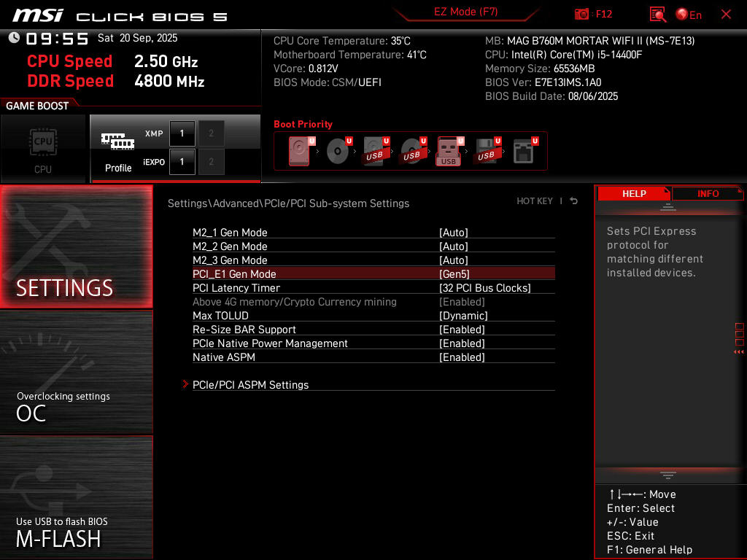Switch to the HELP tab
Viewport: 747px width, 560px height.
(x=634, y=193)
